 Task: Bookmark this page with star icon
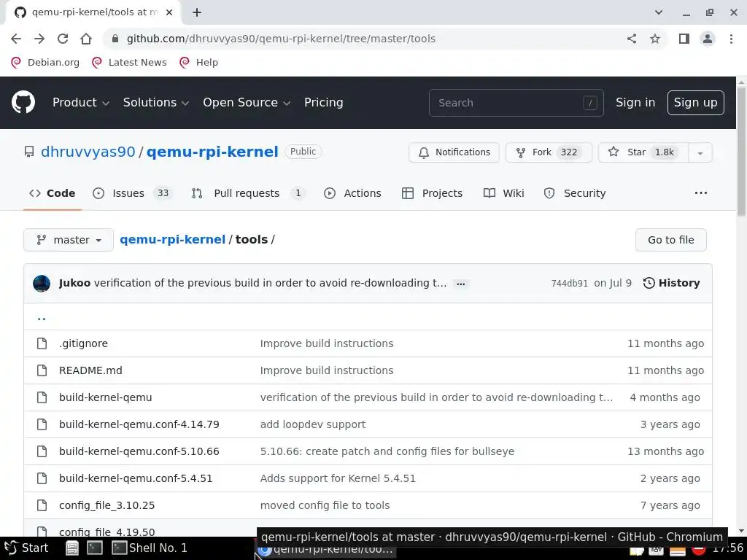[x=655, y=39]
